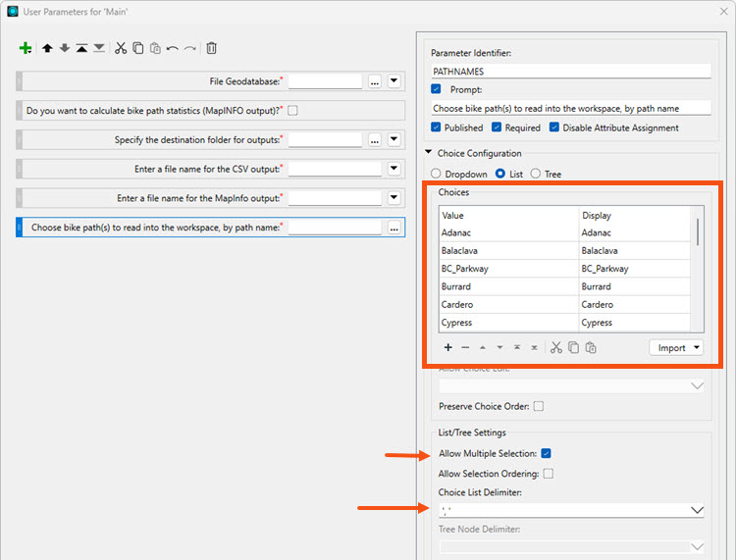Check the bike path statistics checkbox
The image size is (736, 560).
(292, 111)
